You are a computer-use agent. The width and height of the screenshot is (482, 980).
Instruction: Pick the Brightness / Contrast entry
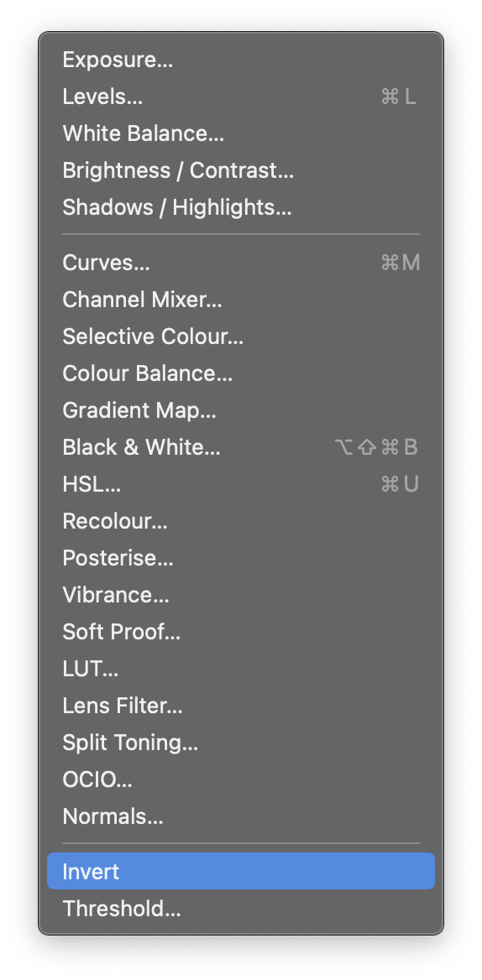pos(241,170)
